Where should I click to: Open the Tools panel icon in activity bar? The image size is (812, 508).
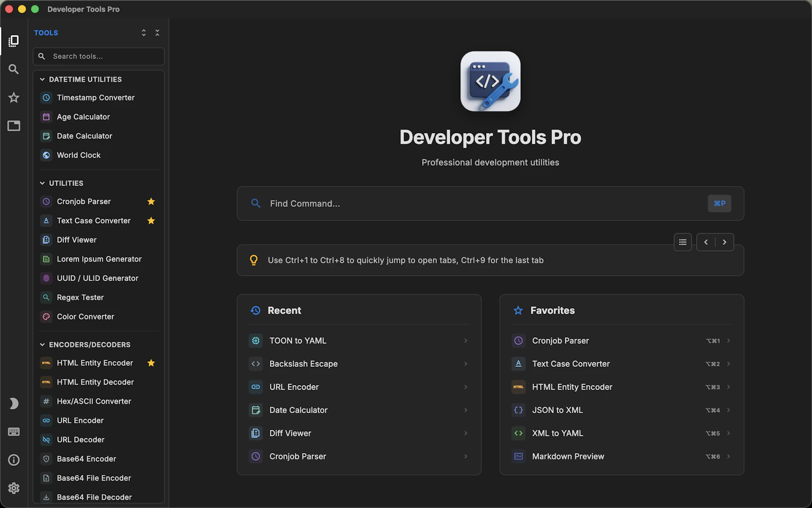point(14,41)
